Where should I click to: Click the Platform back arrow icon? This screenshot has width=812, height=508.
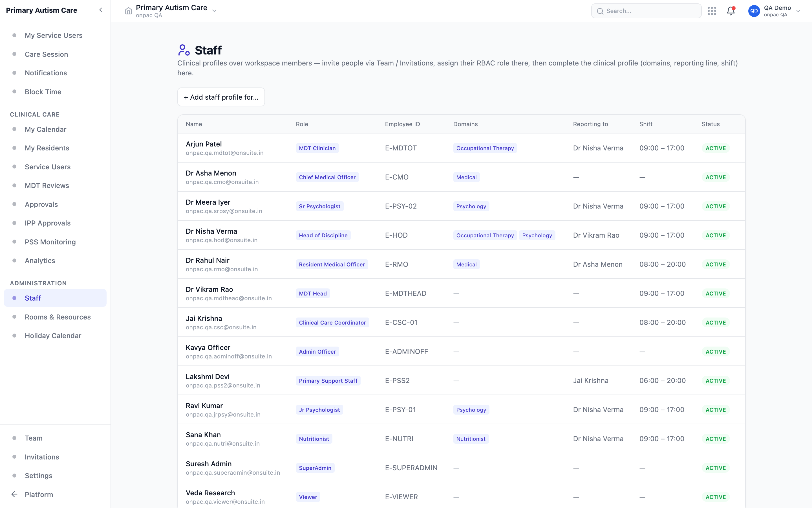pyautogui.click(x=14, y=494)
